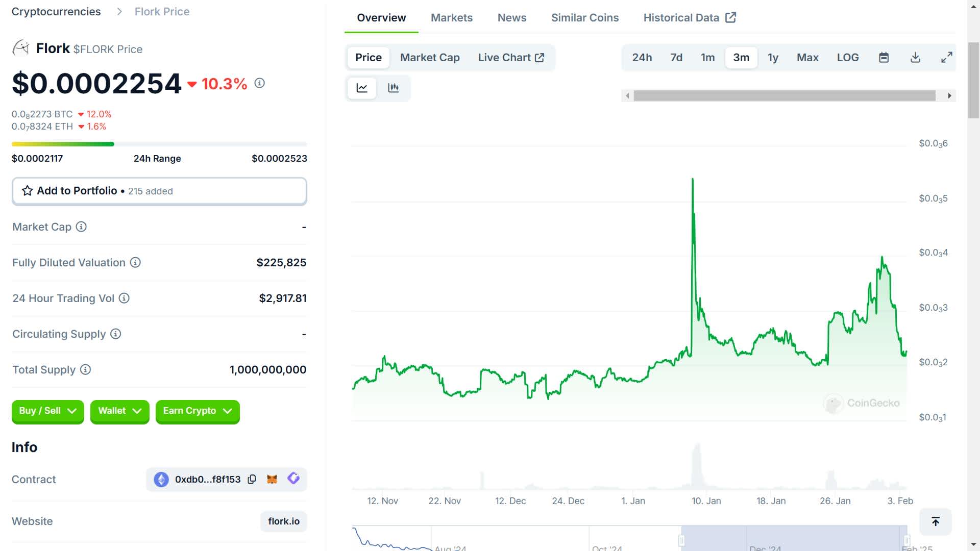
Task: Select the 1y chart timeframe
Action: [773, 58]
